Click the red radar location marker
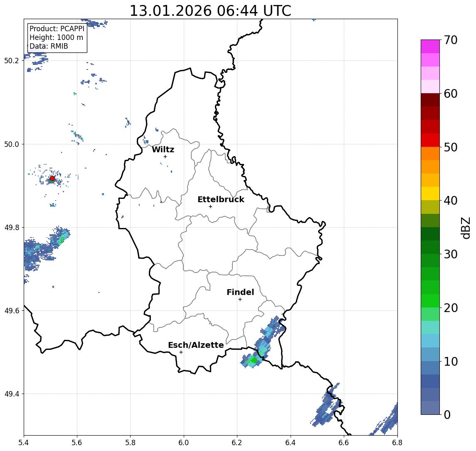This screenshot has height=451, width=476. [52, 178]
